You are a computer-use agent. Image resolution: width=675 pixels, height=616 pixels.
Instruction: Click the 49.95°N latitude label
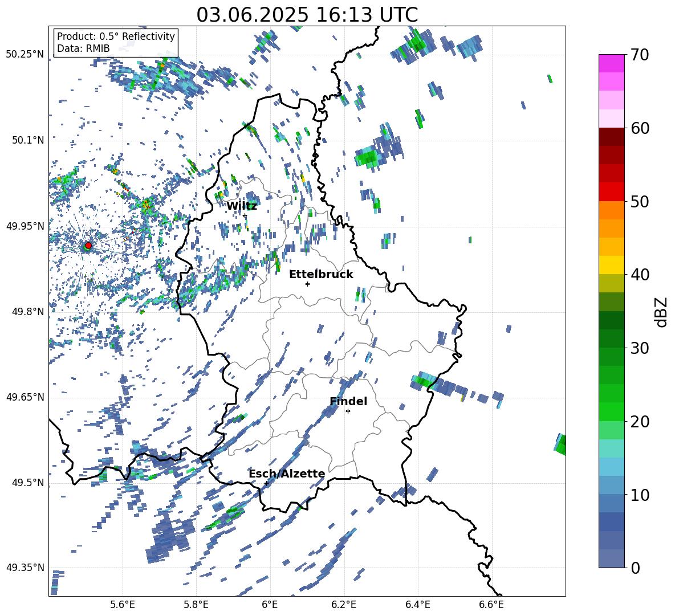25,226
